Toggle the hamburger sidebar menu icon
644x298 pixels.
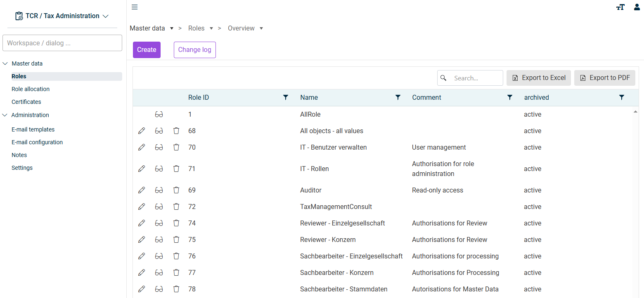coord(135,7)
